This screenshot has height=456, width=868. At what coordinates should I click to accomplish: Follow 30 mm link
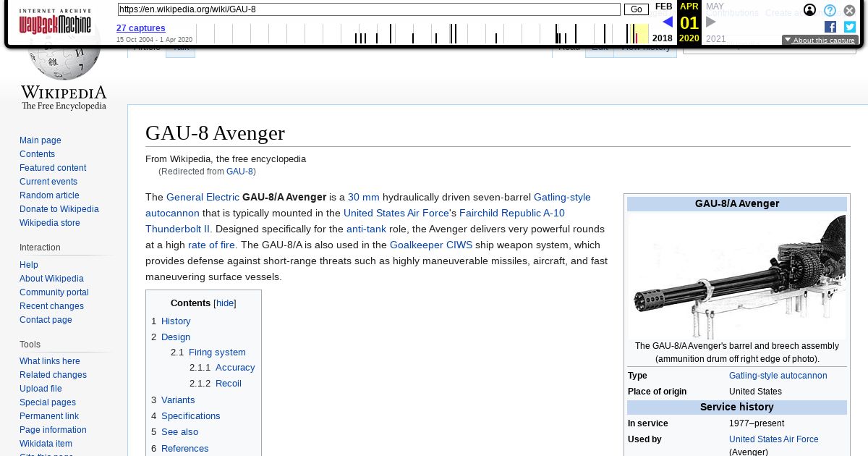pos(364,197)
